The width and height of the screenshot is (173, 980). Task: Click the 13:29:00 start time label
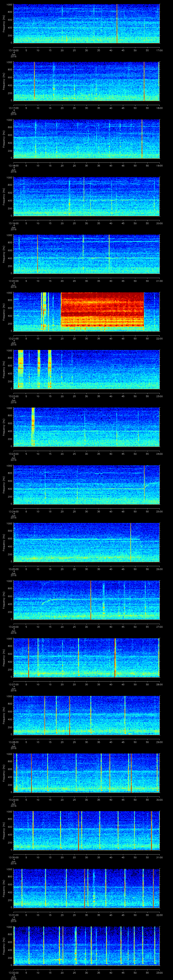14,800
